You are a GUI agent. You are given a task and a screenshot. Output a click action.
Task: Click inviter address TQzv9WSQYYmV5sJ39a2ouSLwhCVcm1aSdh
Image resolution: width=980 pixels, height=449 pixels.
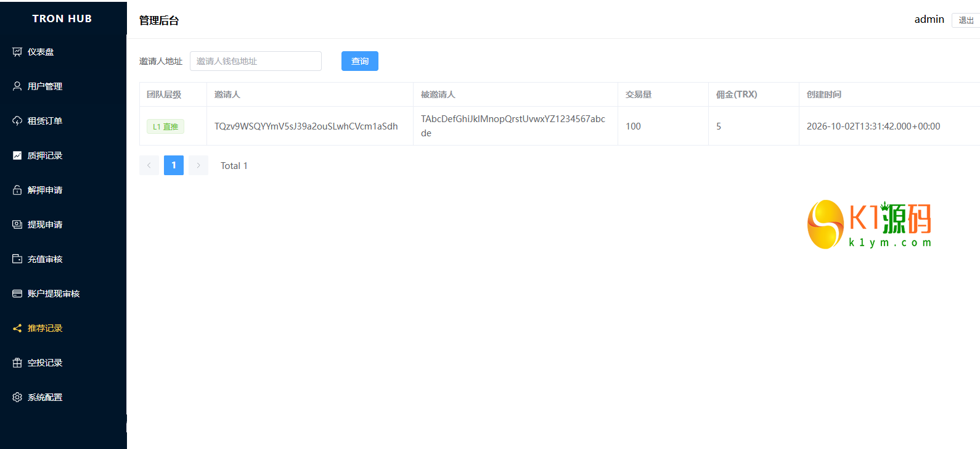(x=306, y=126)
